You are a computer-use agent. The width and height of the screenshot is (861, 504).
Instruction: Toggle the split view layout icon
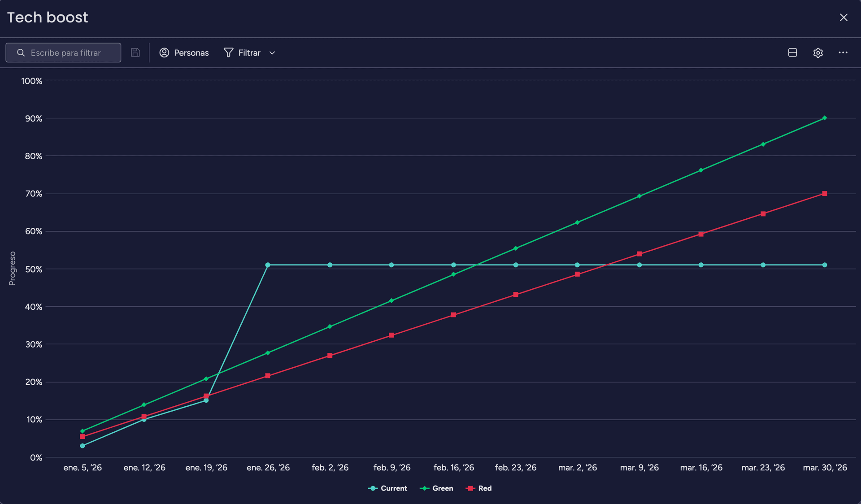[792, 52]
